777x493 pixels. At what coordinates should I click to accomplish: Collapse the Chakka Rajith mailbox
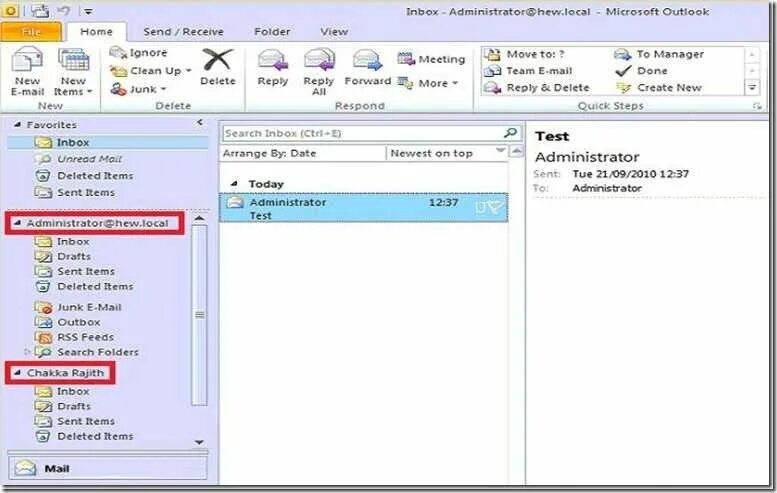18,373
